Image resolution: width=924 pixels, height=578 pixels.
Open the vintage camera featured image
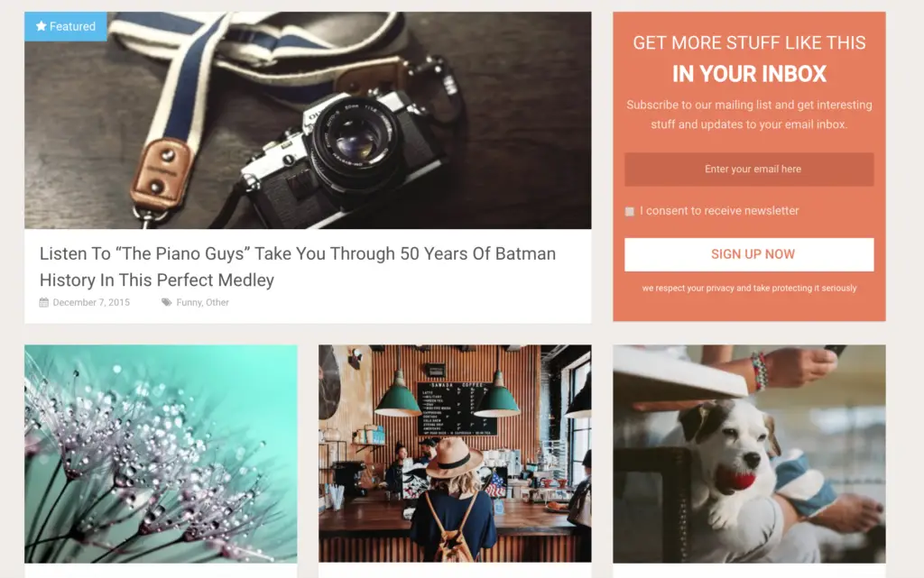tap(308, 120)
